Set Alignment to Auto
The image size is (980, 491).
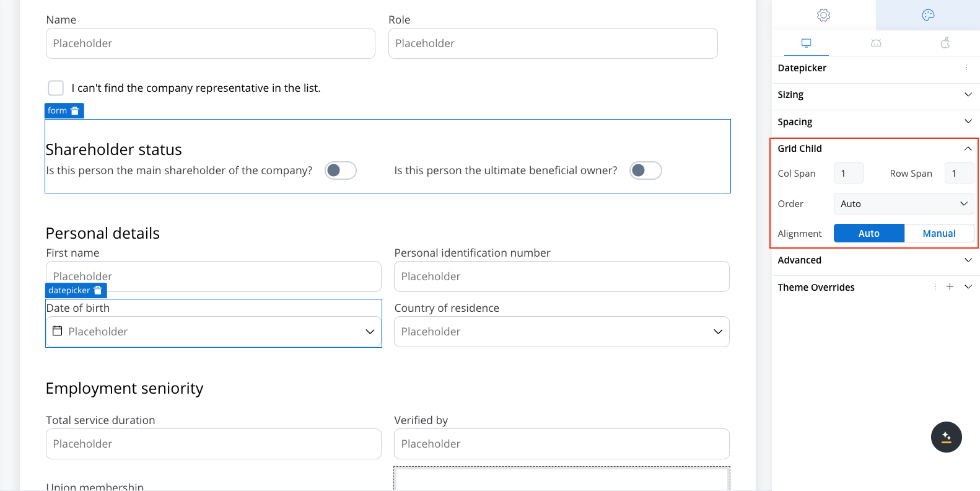869,233
